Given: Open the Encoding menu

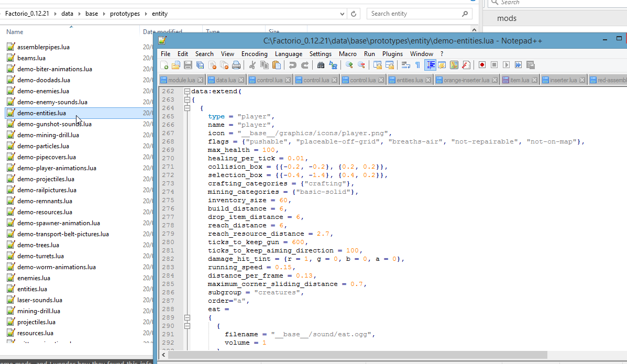Looking at the screenshot, I should 255,54.
